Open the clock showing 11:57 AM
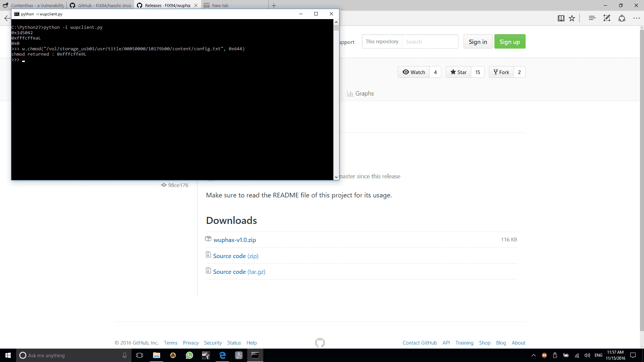Viewport: 644px width, 362px height. tap(615, 355)
